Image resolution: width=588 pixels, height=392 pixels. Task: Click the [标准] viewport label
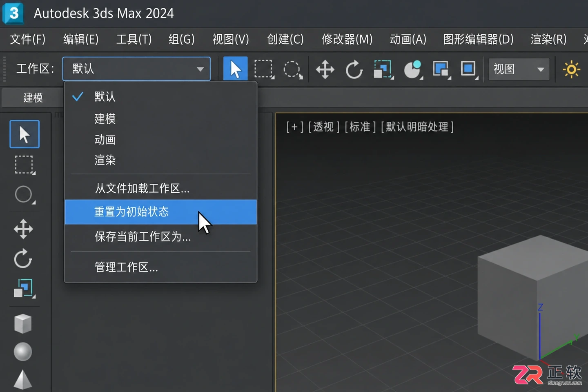[x=360, y=127]
